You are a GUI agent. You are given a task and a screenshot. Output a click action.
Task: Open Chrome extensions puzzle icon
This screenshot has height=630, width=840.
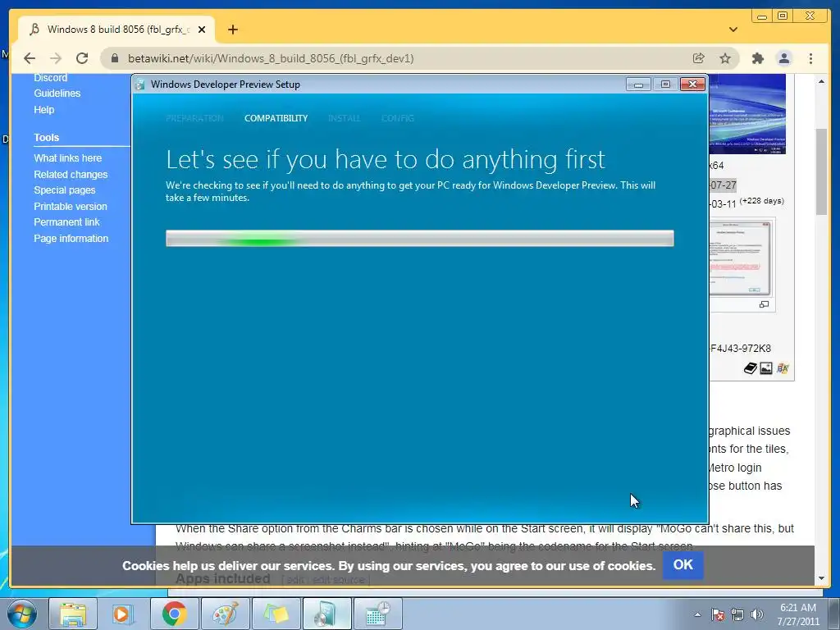pyautogui.click(x=757, y=58)
